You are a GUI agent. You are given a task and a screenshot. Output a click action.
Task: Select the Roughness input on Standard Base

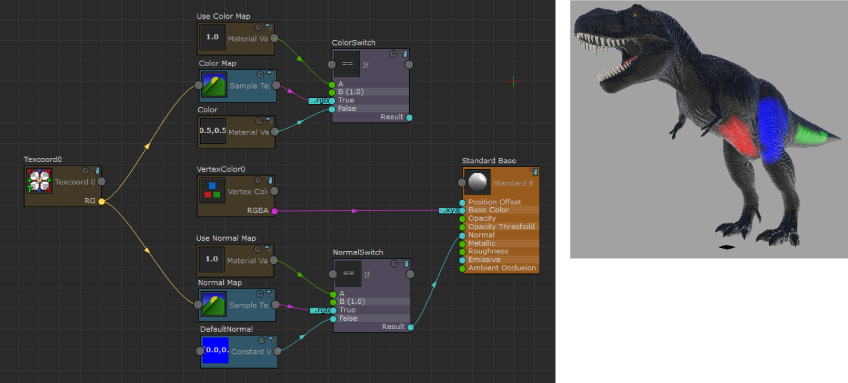[500, 251]
